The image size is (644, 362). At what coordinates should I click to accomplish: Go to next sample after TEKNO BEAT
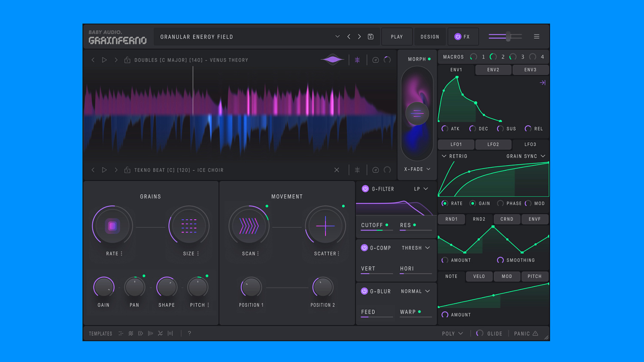116,170
